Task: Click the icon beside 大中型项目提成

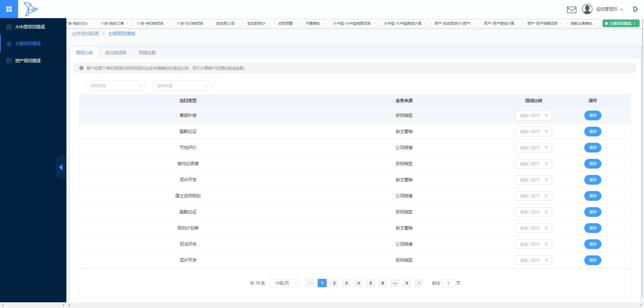Action: click(9, 27)
